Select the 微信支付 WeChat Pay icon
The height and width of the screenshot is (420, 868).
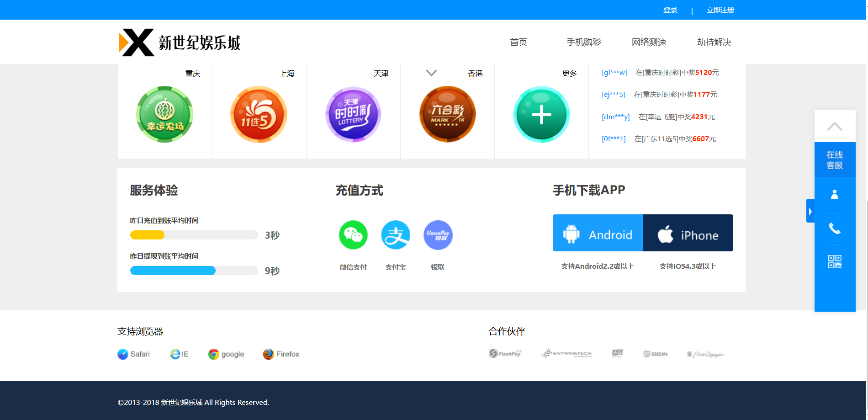click(x=353, y=235)
